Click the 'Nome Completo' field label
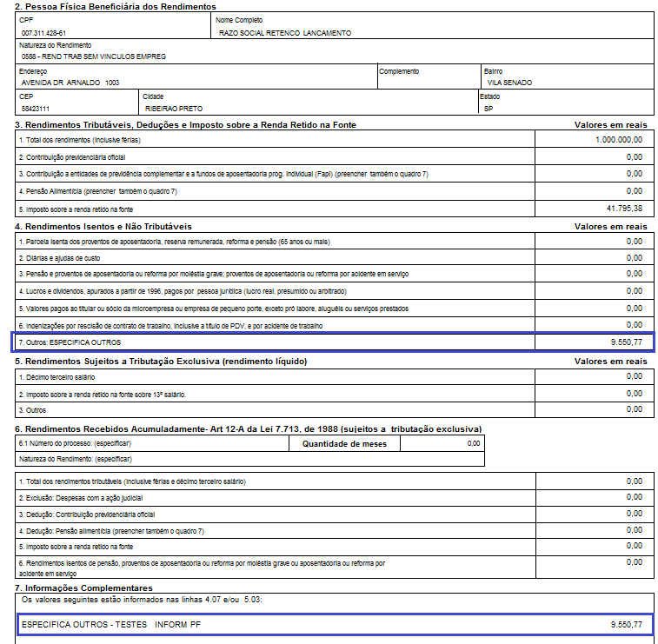 (x=239, y=20)
